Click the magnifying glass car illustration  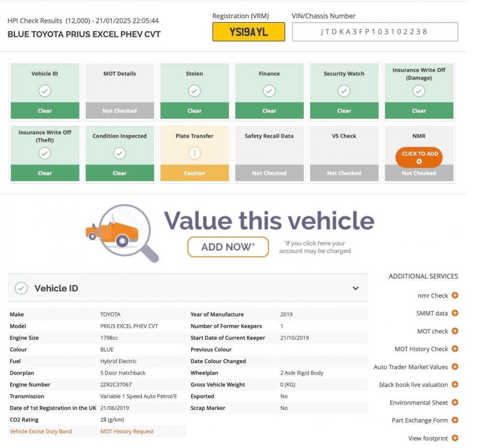(x=122, y=233)
